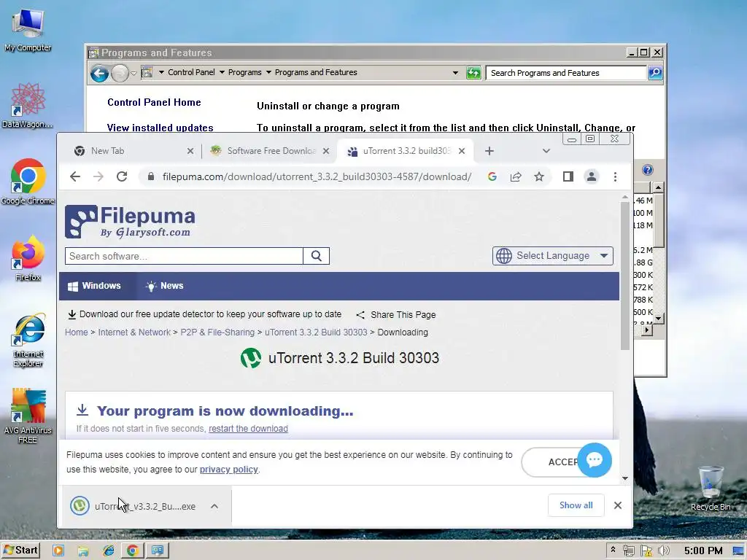Click the Google icon in address bar
747x560 pixels.
tap(492, 176)
